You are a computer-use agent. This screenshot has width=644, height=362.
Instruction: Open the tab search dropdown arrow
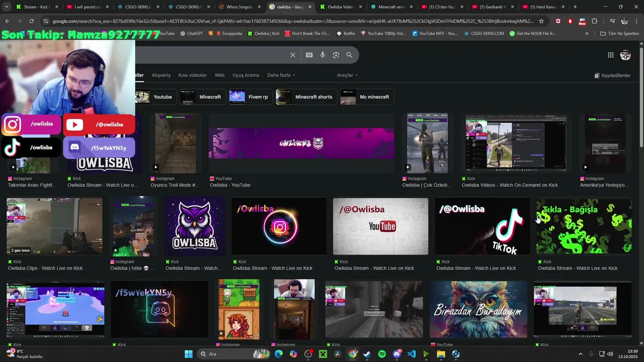coord(6,7)
